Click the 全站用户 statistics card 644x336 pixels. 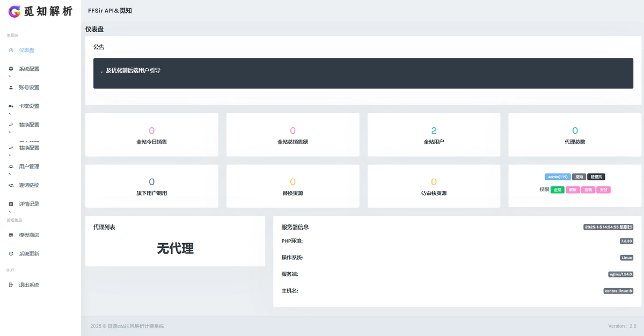click(x=434, y=135)
